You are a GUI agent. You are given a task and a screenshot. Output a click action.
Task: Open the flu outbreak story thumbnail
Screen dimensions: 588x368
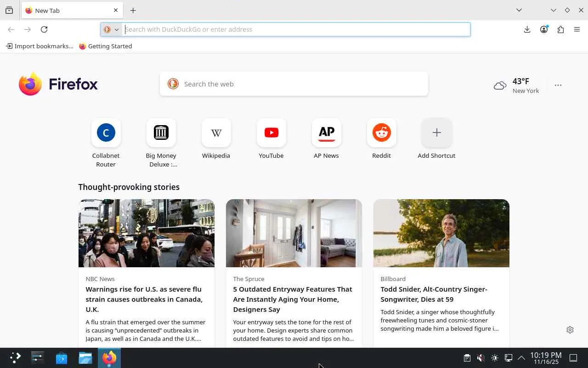[x=147, y=233]
